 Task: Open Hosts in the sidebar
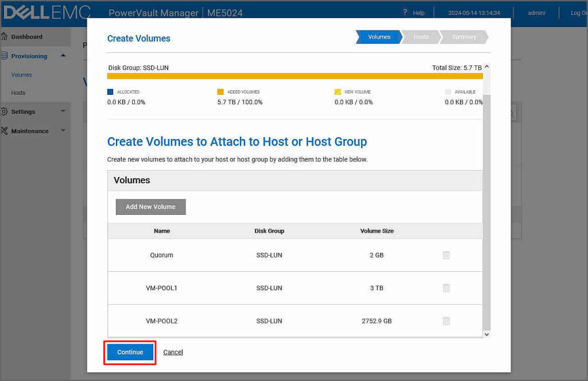[18, 93]
